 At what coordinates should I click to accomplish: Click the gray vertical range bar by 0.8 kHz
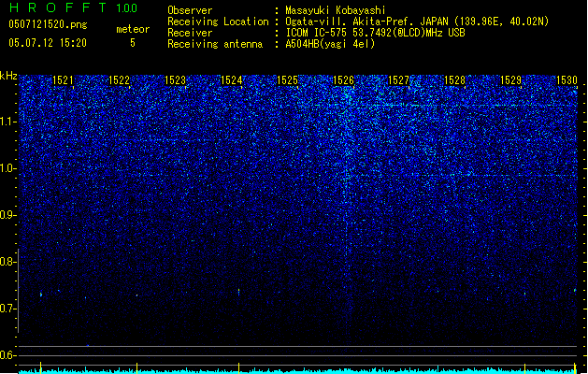19,291
